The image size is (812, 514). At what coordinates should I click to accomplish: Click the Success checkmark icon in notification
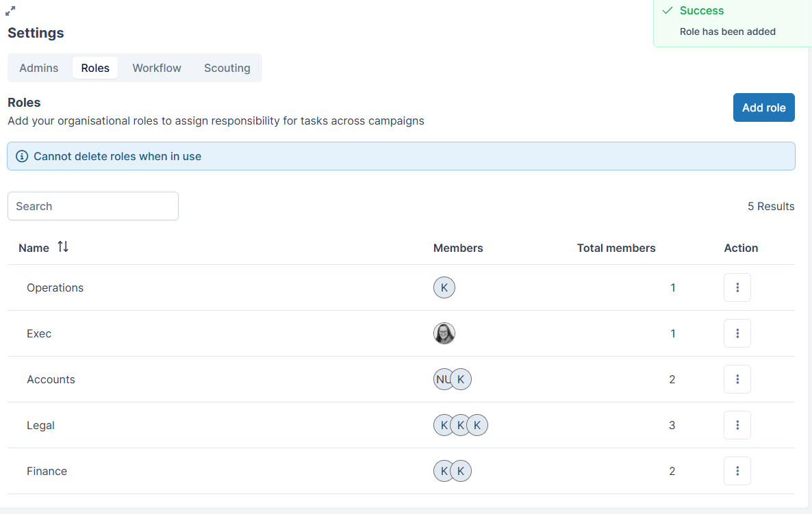668,10
